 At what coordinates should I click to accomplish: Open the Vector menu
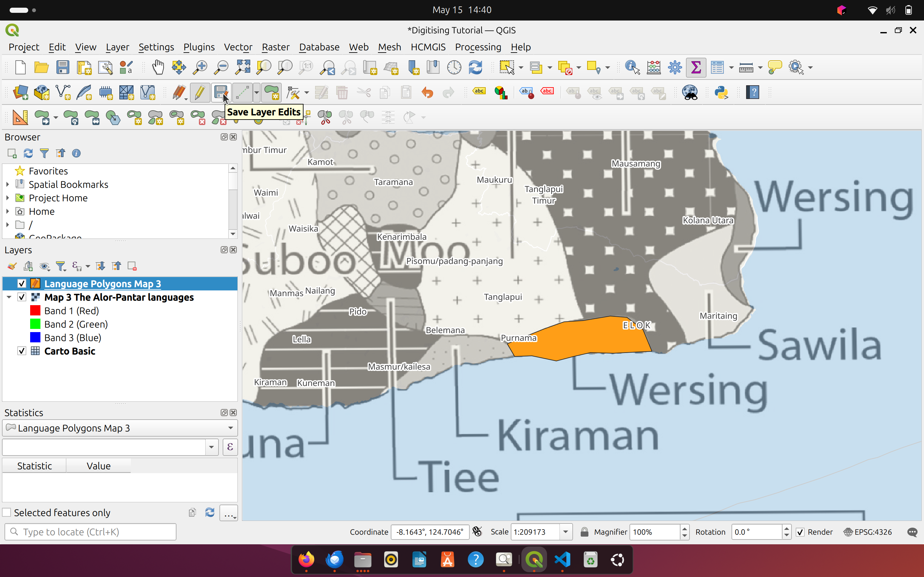[x=238, y=47]
